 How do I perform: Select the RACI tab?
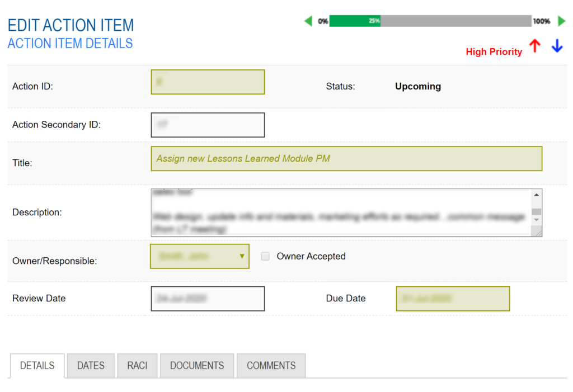tap(137, 366)
